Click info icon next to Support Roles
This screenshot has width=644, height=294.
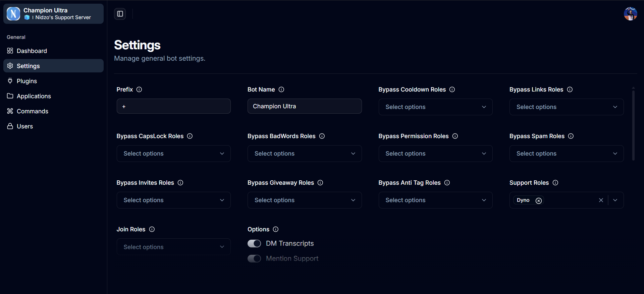(555, 183)
